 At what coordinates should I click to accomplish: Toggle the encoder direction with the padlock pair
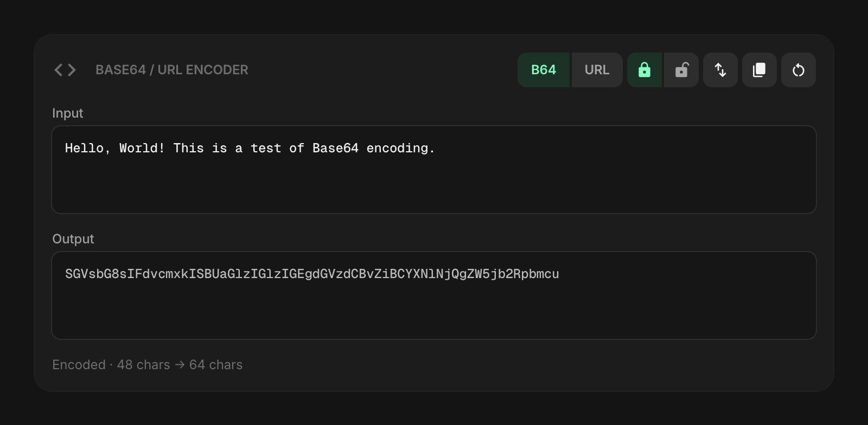663,70
